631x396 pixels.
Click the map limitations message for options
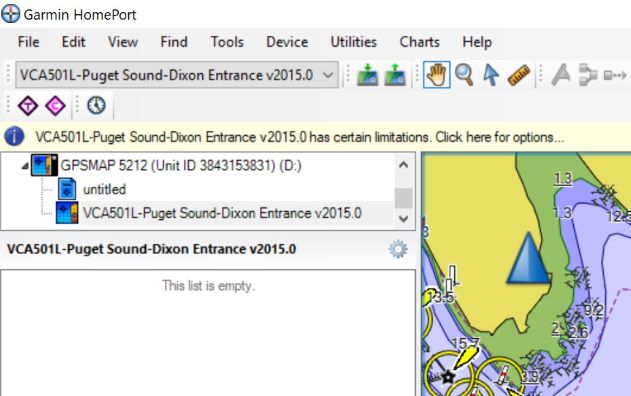pyautogui.click(x=299, y=137)
